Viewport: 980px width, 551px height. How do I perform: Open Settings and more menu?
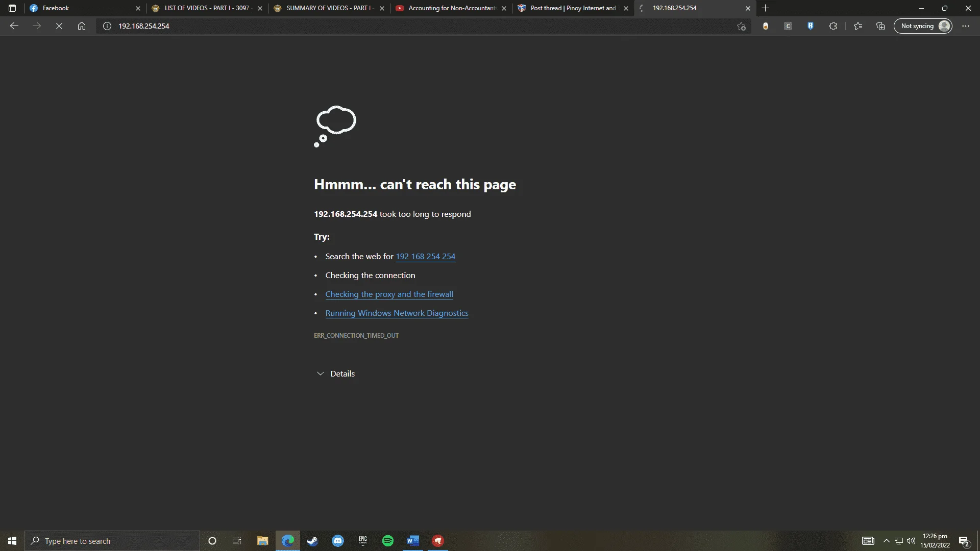tap(966, 26)
